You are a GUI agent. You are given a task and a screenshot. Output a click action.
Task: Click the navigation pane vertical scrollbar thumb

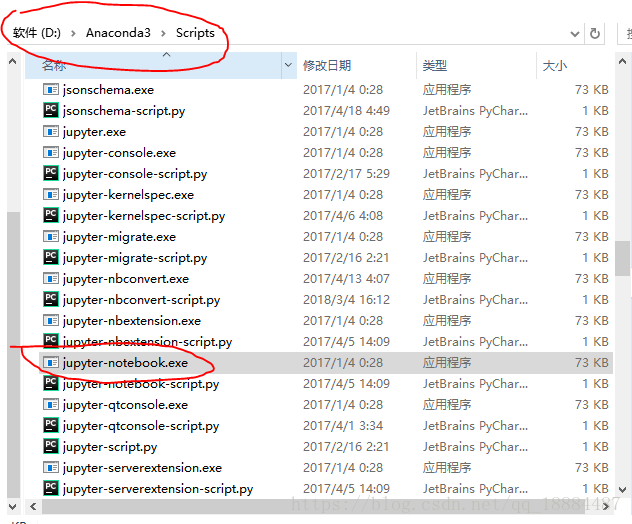pos(13,355)
